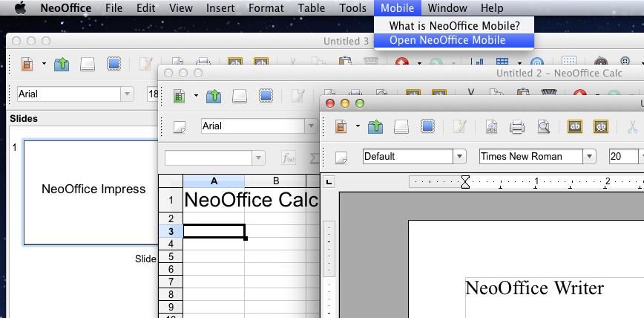Click the Cut scissors icon in Writer
This screenshot has height=318, width=644.
632,126
